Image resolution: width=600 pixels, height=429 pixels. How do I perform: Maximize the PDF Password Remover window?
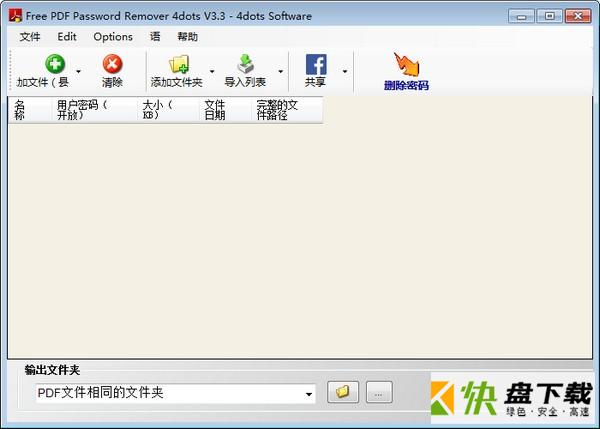549,16
